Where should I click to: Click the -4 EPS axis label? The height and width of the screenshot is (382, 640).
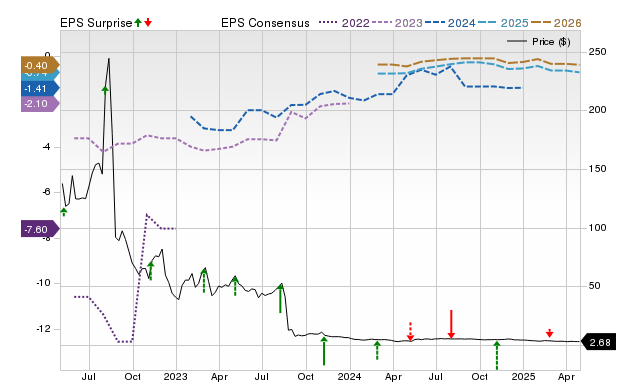tap(46, 147)
